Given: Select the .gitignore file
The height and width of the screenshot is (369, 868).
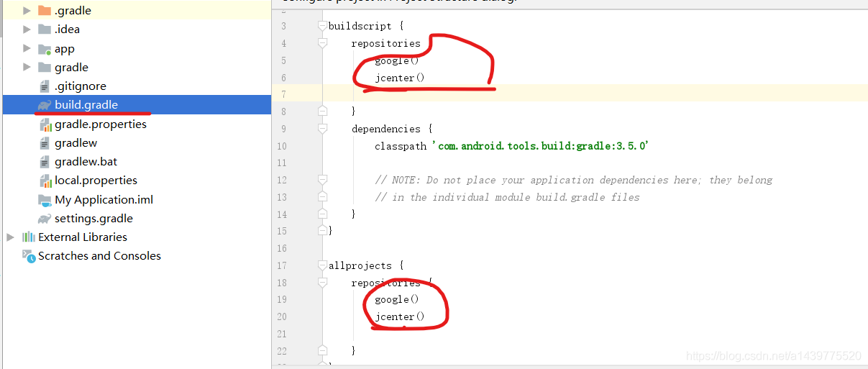Looking at the screenshot, I should 137,86.
